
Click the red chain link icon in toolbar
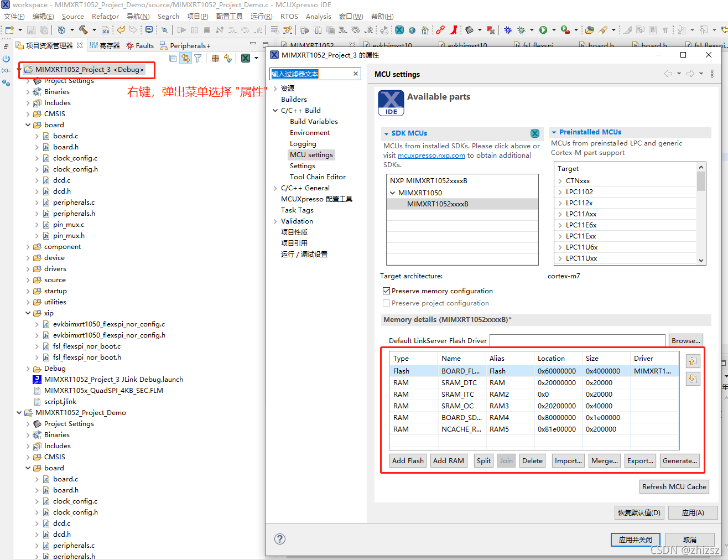(440, 30)
